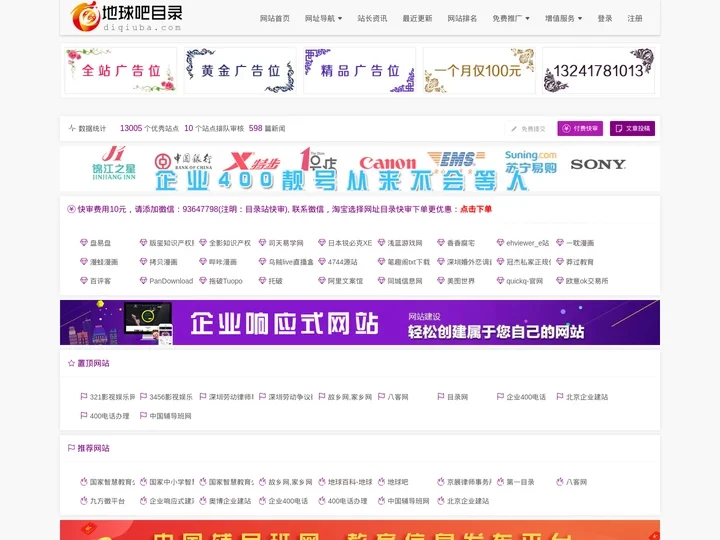Click the diamond icon beside 哔咔漫画

203,261
